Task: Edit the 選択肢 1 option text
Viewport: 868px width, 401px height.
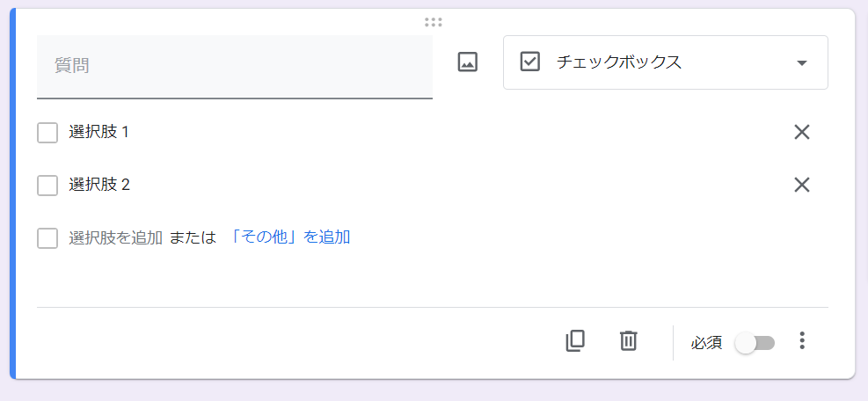Action: point(99,133)
